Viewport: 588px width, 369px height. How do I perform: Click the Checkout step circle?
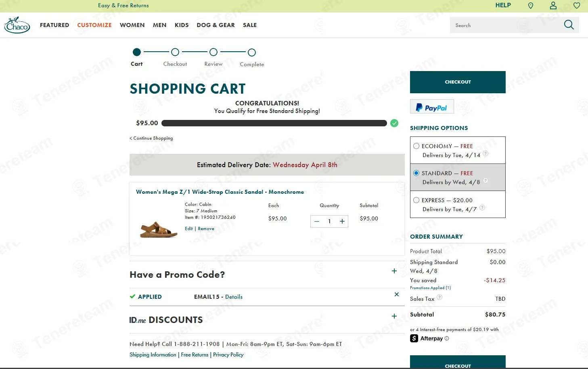point(175,52)
